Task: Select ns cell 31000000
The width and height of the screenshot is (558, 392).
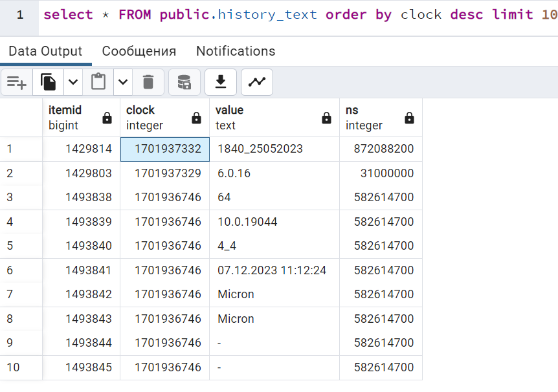Action: click(381, 173)
